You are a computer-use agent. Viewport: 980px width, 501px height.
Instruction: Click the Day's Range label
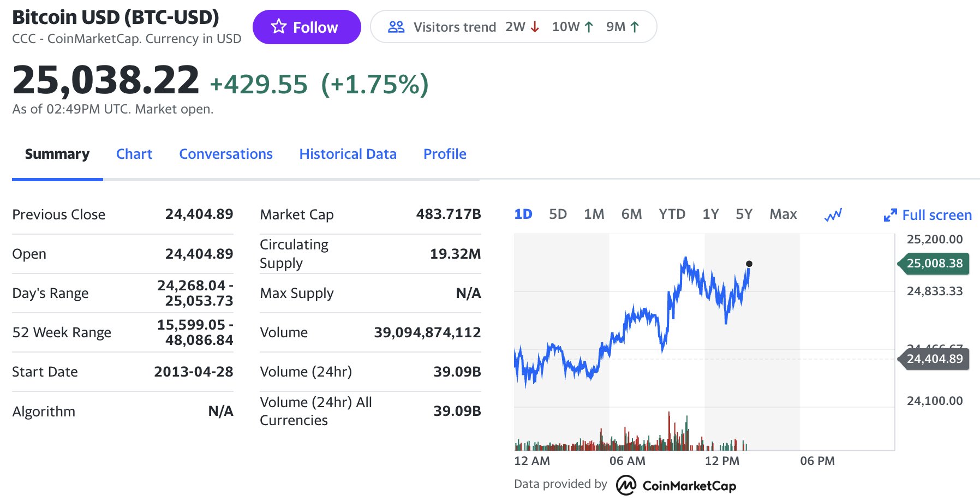click(x=50, y=293)
